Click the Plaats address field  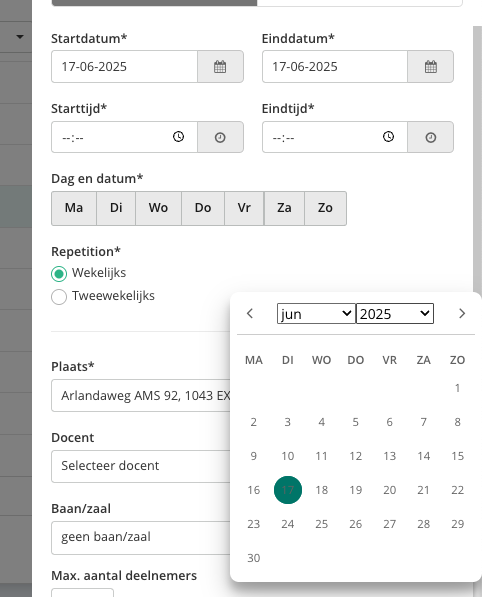click(x=141, y=396)
